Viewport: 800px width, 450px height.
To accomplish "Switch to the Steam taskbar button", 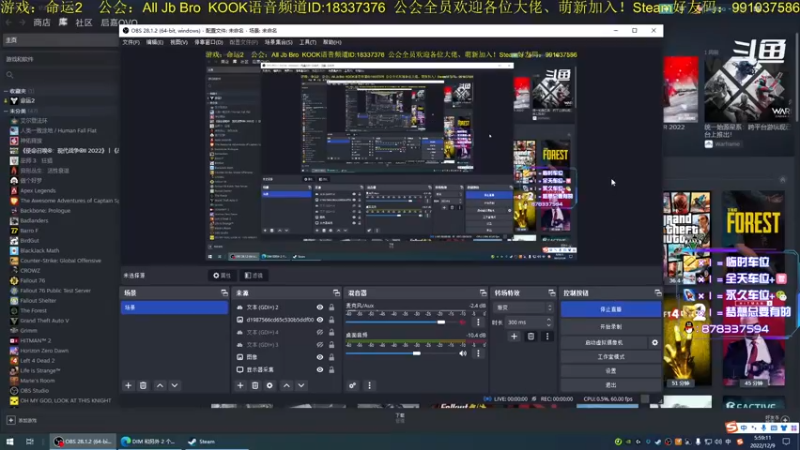I will [x=202, y=441].
